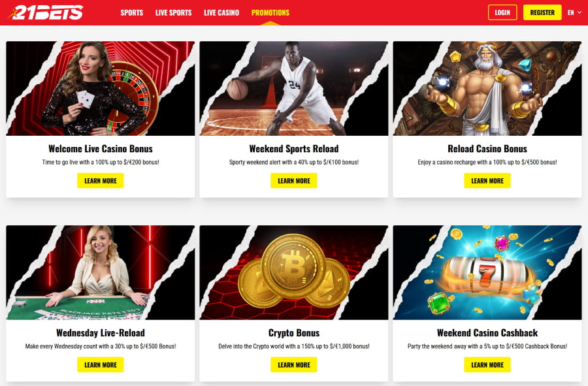
Task: Go to Live Sports section
Action: (173, 13)
